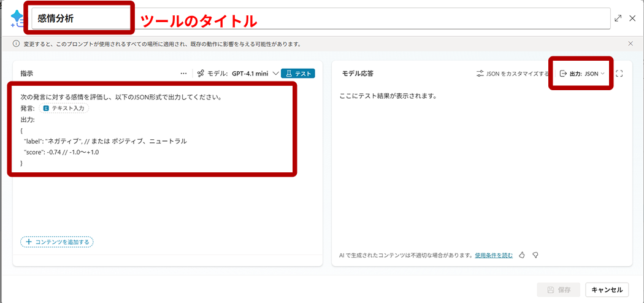644x303 pixels.
Task: Click the model icon next to モデル
Action: (201, 74)
